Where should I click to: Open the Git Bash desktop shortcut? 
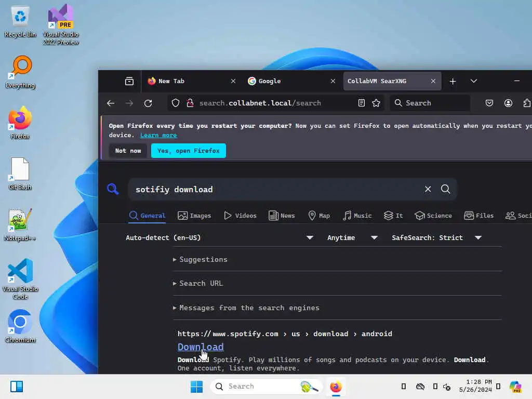coord(20,174)
